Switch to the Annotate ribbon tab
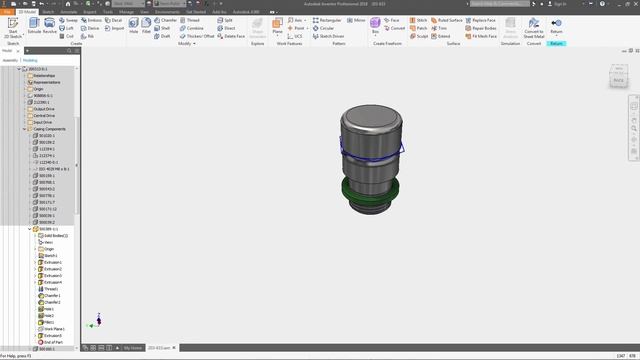This screenshot has width=640, height=360. tap(69, 12)
